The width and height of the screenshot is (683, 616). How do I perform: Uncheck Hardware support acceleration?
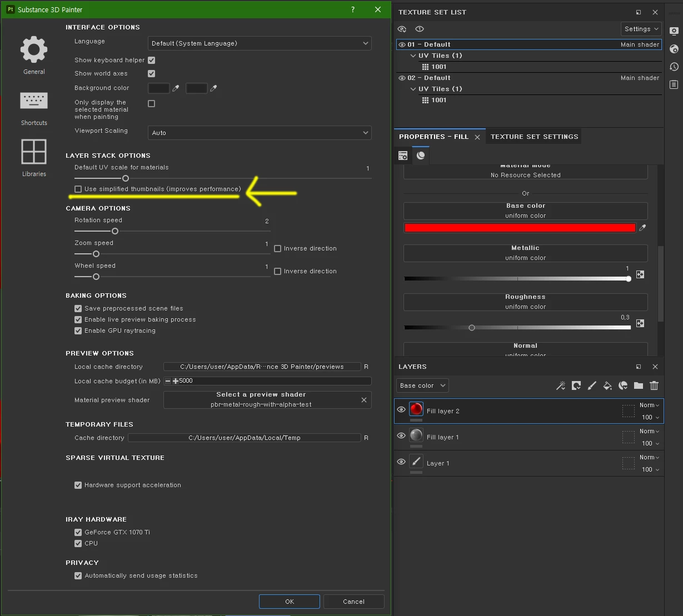point(78,485)
